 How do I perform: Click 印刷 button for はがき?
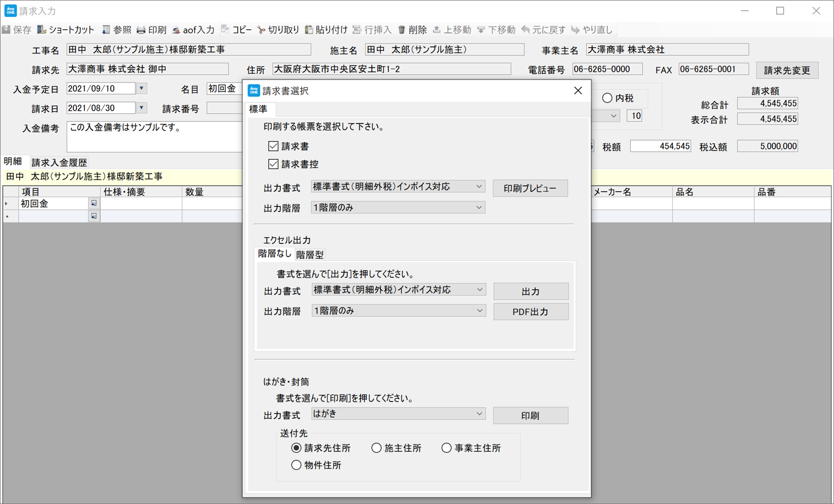click(530, 416)
